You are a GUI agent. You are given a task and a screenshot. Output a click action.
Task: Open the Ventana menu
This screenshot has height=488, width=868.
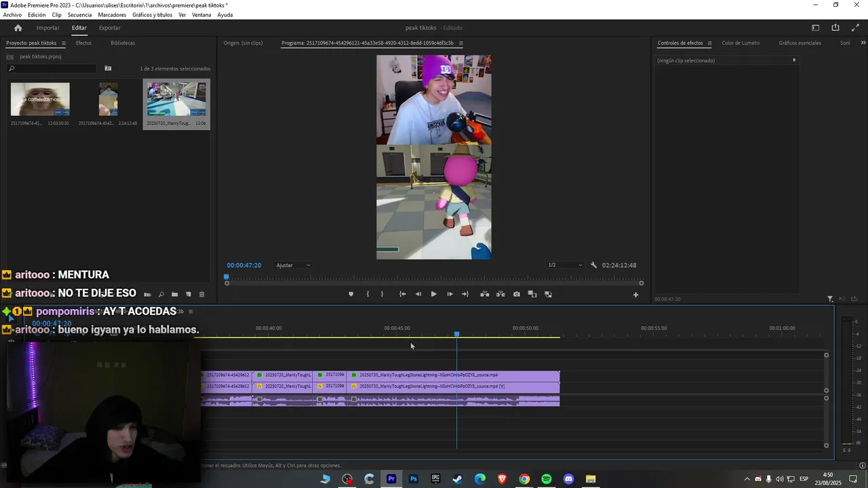click(201, 15)
